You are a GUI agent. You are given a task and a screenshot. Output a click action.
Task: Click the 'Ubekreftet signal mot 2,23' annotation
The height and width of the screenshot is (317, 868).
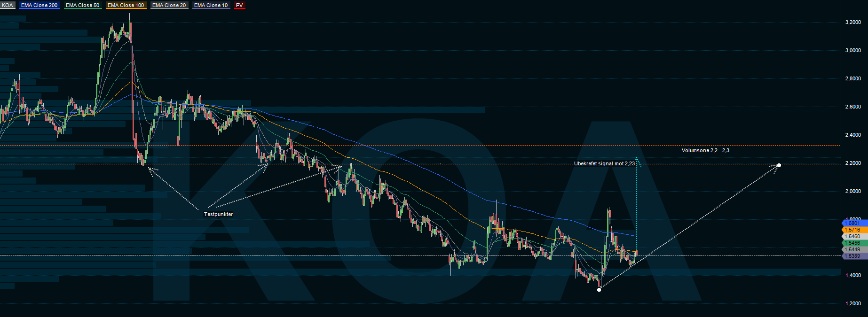point(604,163)
